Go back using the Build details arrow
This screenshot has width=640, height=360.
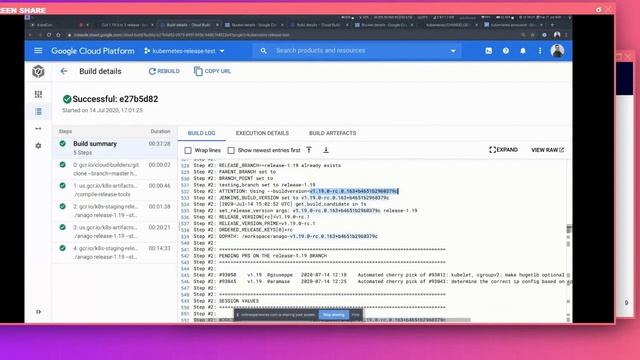pyautogui.click(x=64, y=71)
